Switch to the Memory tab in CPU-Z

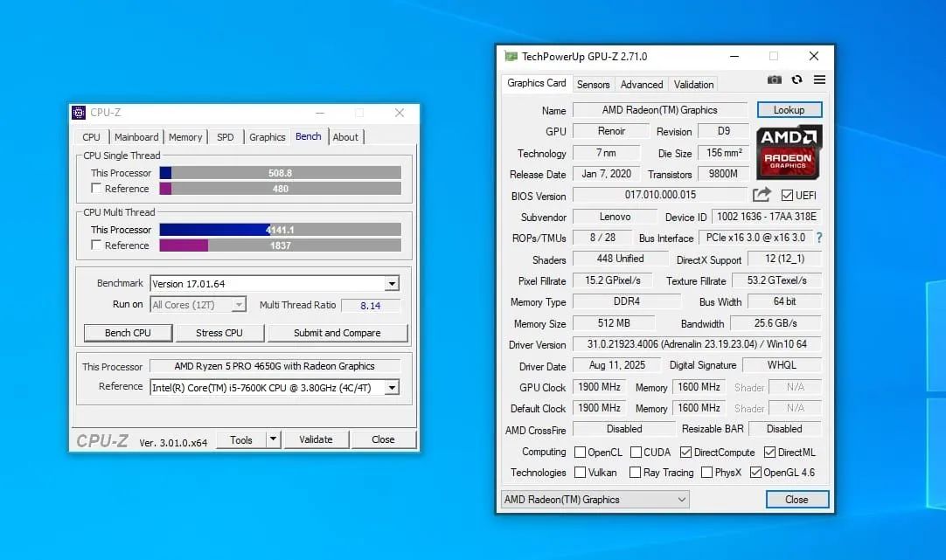(185, 137)
